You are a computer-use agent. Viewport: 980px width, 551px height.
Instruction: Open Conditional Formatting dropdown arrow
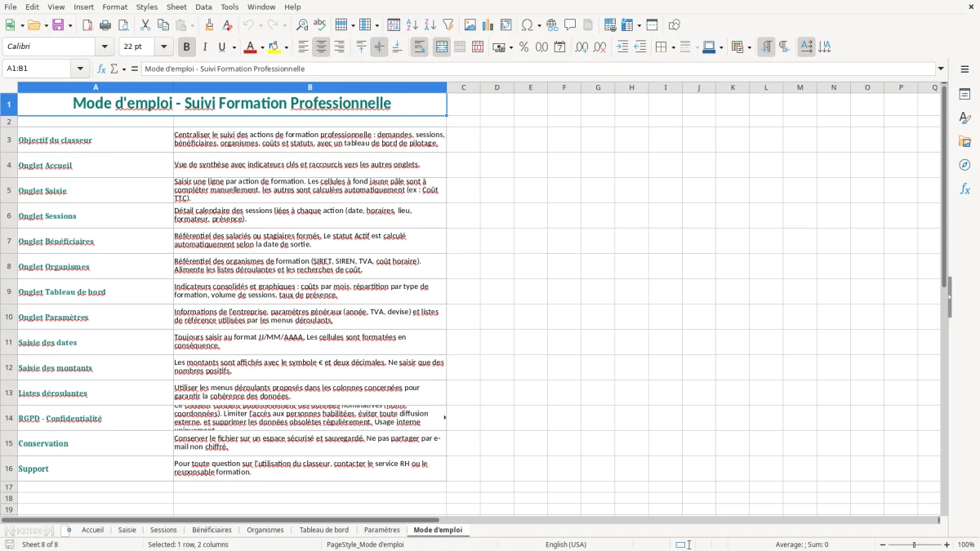pyautogui.click(x=749, y=47)
